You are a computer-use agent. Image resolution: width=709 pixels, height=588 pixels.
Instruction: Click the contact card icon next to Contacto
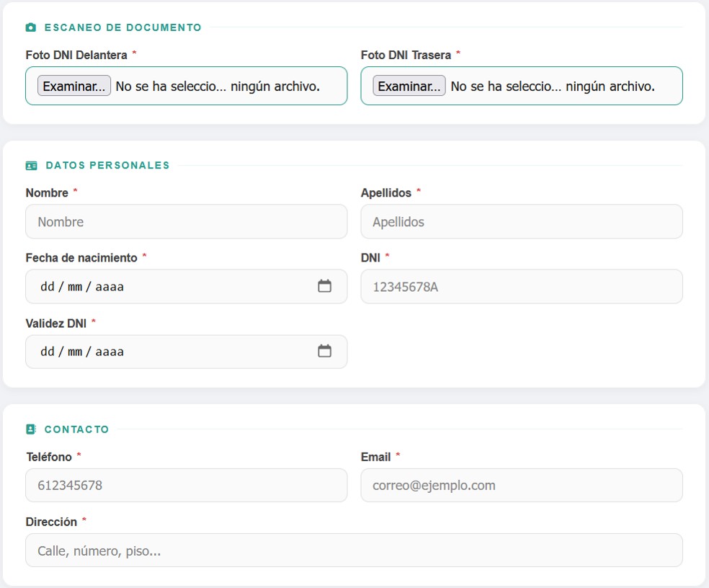(x=30, y=428)
